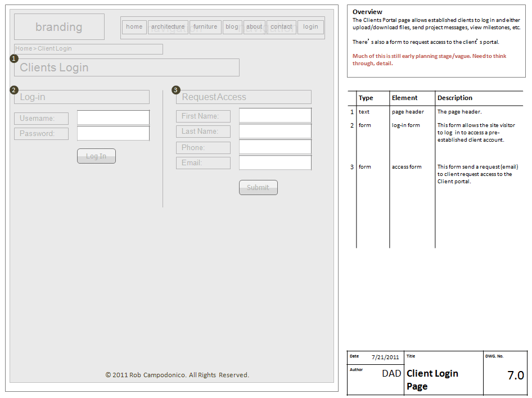Click the Submit button
Viewport: 532px width, 398px height.
258,187
